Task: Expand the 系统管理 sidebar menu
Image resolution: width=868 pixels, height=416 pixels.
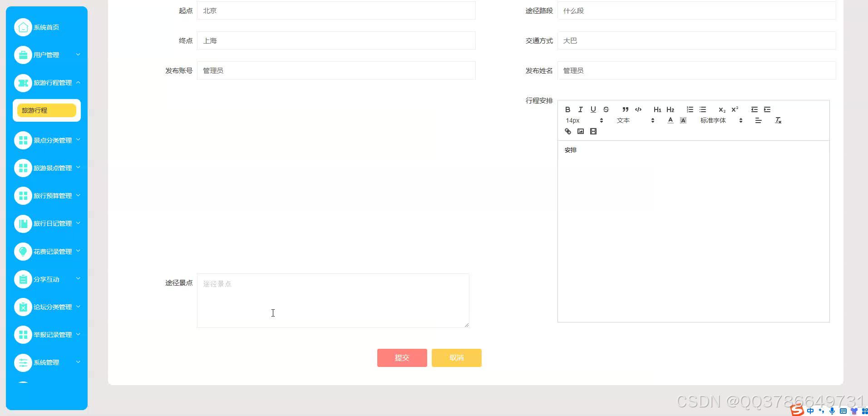Action: (47, 362)
